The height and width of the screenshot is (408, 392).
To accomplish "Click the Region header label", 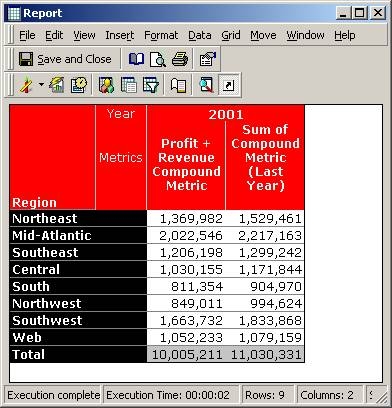I will click(x=34, y=202).
